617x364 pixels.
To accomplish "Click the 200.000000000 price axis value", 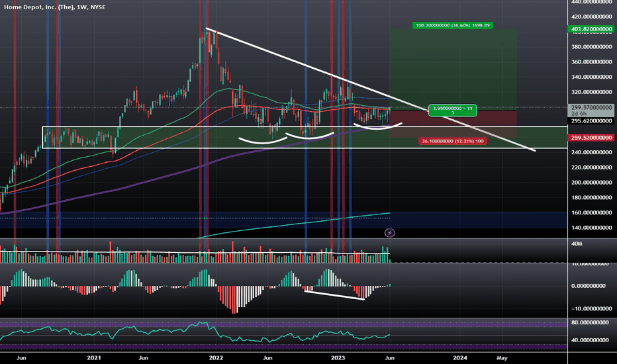I will 591,183.
